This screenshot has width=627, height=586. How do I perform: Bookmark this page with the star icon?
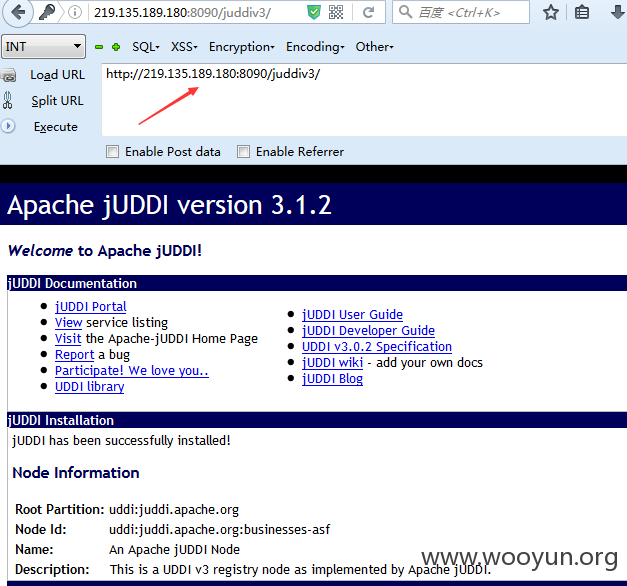[x=551, y=12]
